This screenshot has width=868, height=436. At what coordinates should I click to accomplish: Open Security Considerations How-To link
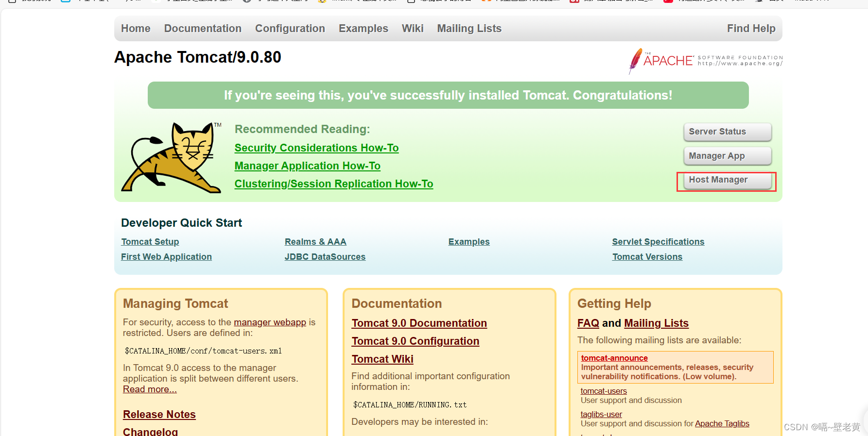click(x=316, y=148)
